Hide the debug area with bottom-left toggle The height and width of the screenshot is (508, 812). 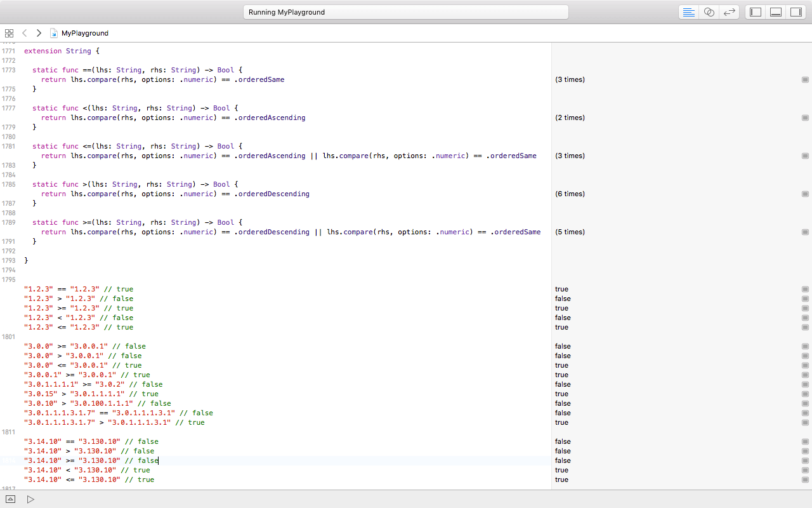(10, 499)
